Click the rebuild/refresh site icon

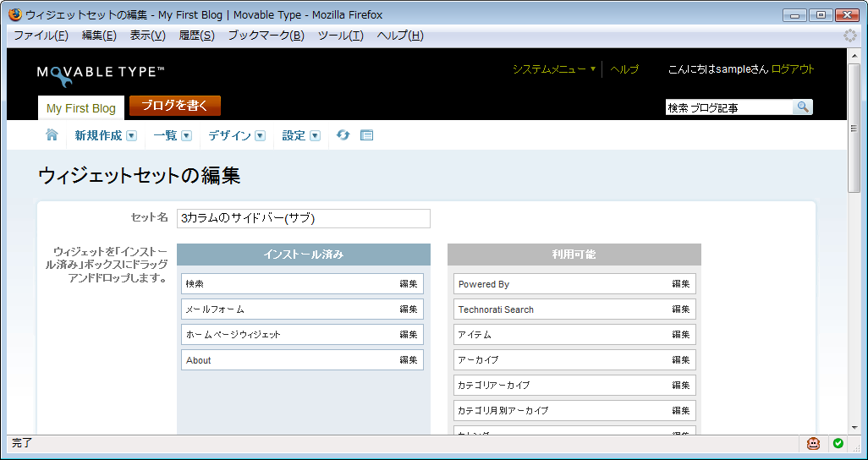click(x=343, y=135)
